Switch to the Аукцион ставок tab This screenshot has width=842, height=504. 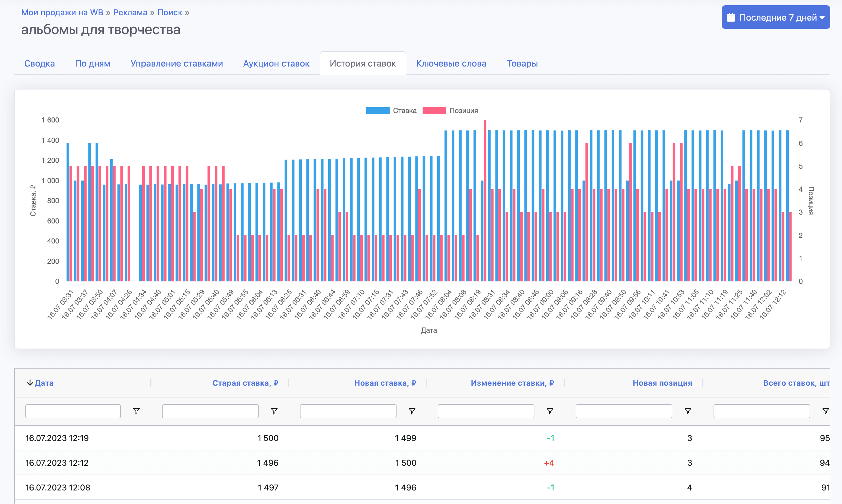pyautogui.click(x=276, y=64)
